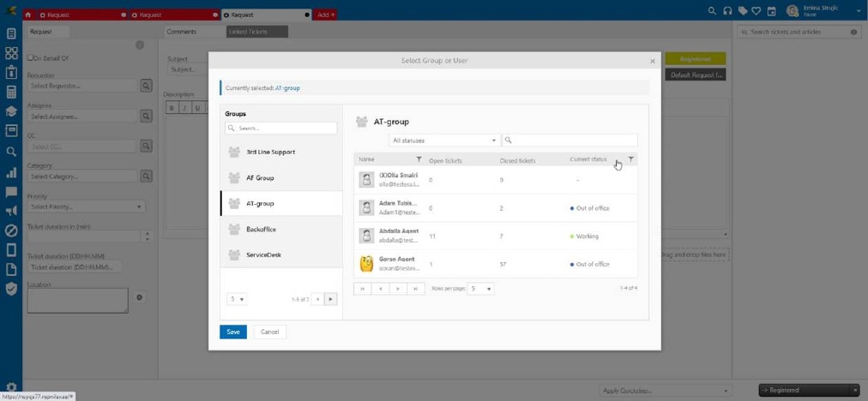Toggle the On Behalf Of checkbox
Screen dimensions: 868x401
point(31,58)
